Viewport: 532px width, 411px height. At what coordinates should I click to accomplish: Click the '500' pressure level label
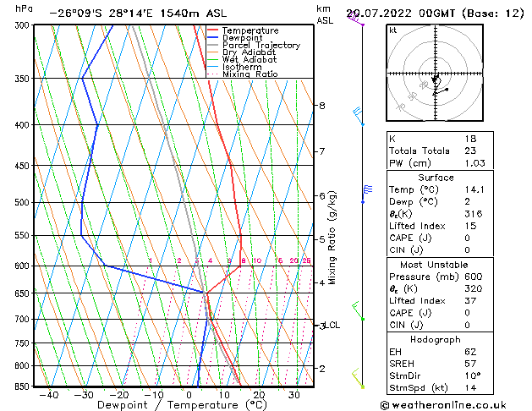pyautogui.click(x=24, y=202)
